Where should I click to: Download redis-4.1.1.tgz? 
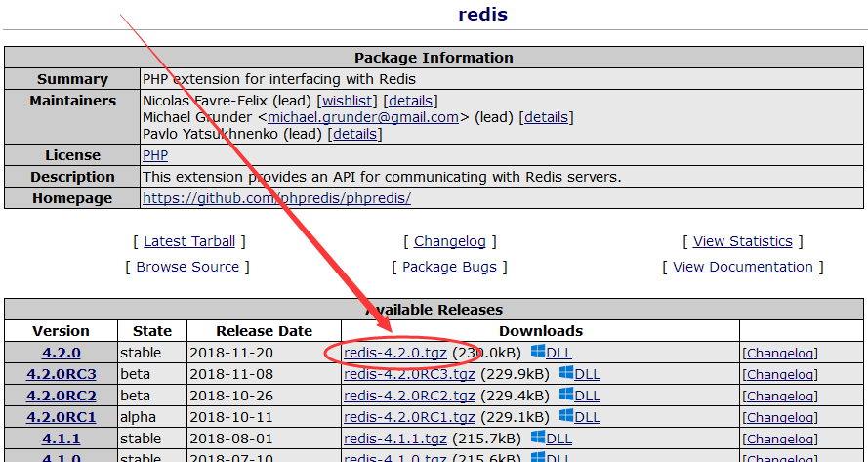coord(395,440)
